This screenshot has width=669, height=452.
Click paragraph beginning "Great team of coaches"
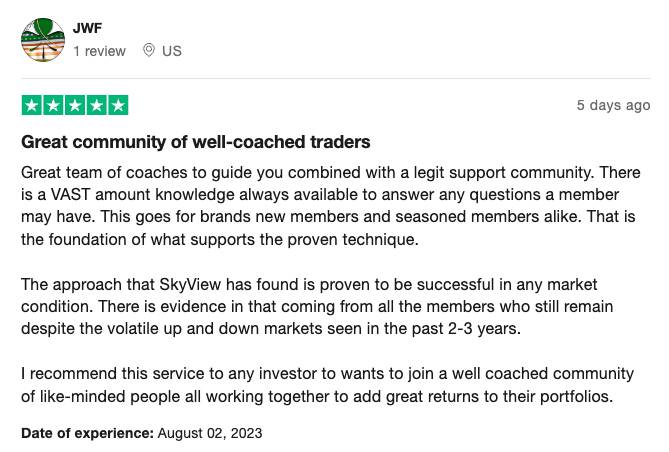(331, 206)
